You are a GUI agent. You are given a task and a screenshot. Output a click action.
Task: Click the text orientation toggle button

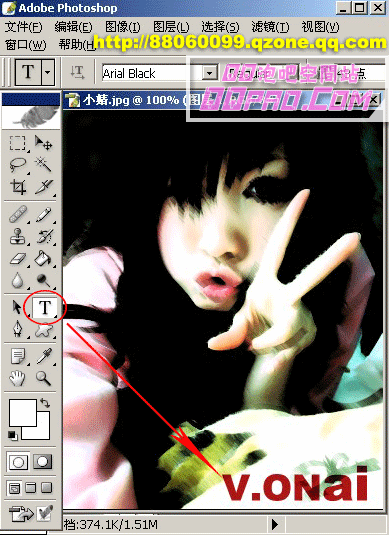point(77,72)
